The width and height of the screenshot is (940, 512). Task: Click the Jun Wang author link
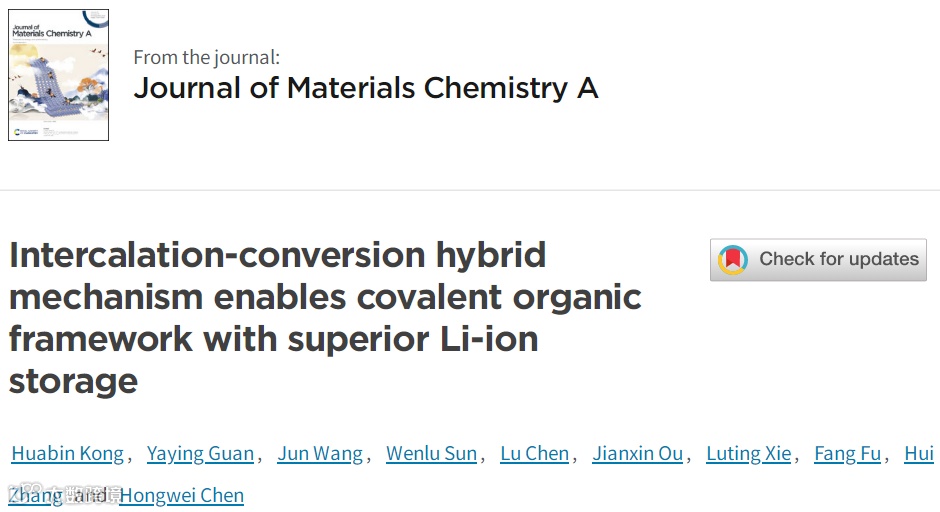tap(320, 454)
